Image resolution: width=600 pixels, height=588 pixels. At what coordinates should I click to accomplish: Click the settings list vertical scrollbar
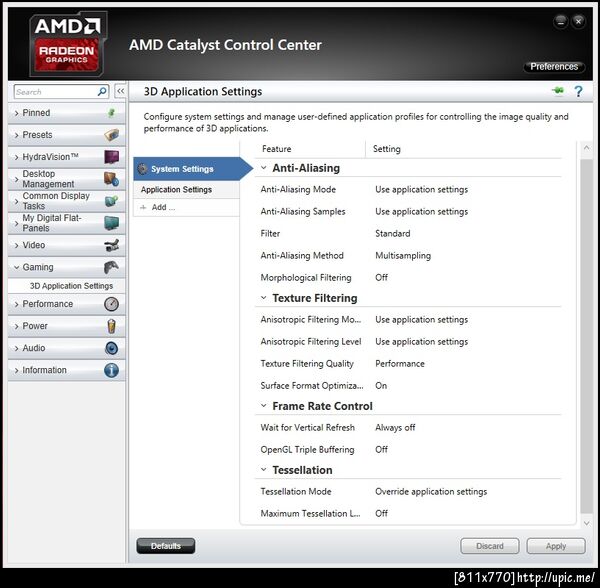pos(586,337)
